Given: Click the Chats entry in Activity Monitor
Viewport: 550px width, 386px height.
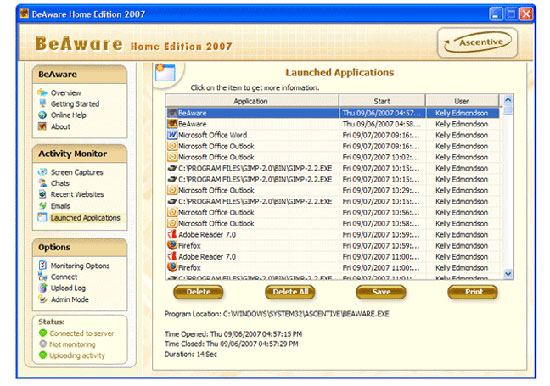Looking at the screenshot, I should coord(60,183).
